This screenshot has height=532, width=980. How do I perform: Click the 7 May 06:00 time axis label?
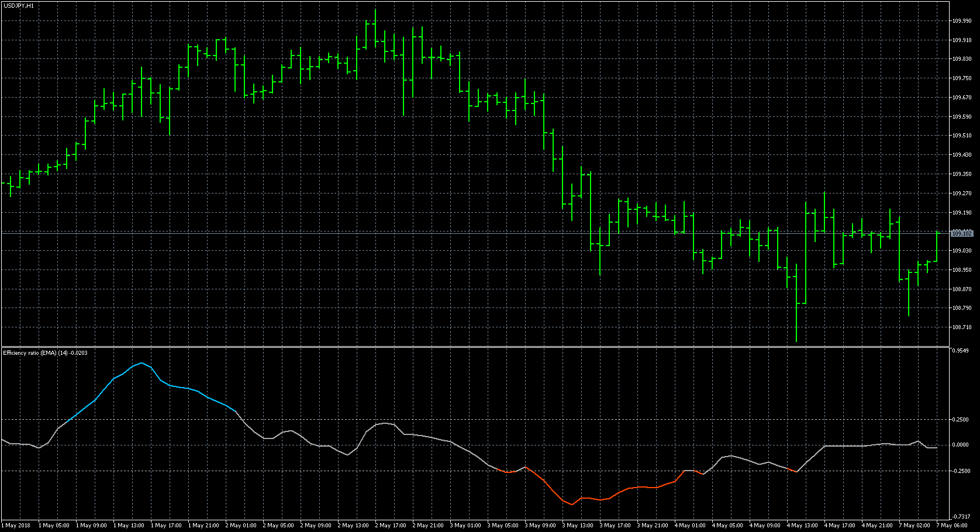(x=953, y=526)
